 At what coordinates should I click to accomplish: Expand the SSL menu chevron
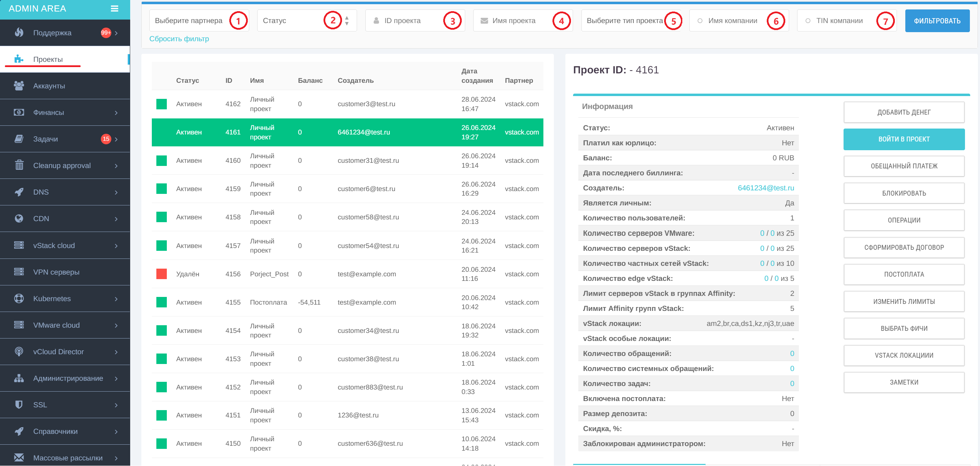click(116, 405)
